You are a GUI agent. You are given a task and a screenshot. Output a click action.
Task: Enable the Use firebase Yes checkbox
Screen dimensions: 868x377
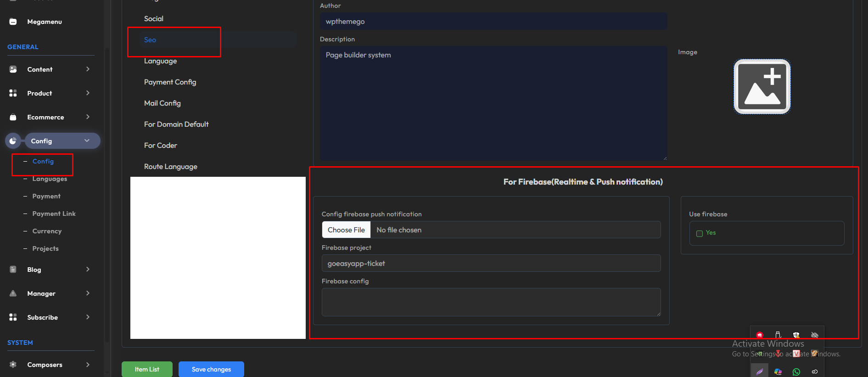click(700, 233)
